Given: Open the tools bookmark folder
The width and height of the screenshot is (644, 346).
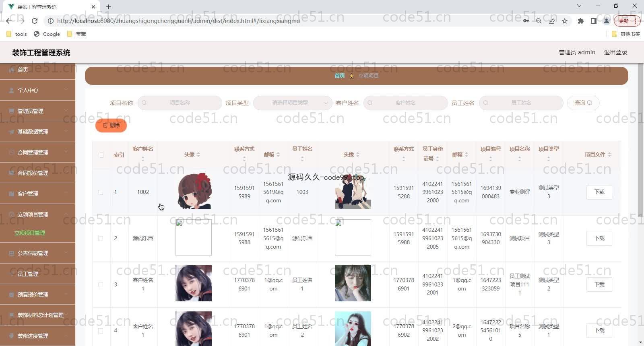Looking at the screenshot, I should coord(17,34).
